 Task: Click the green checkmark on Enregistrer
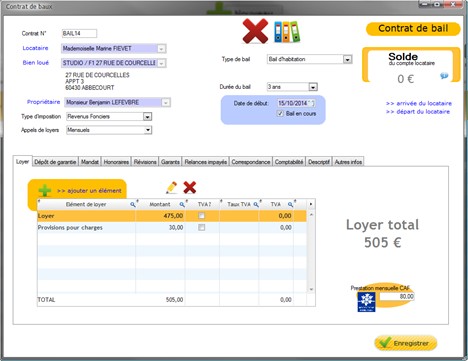pyautogui.click(x=386, y=342)
